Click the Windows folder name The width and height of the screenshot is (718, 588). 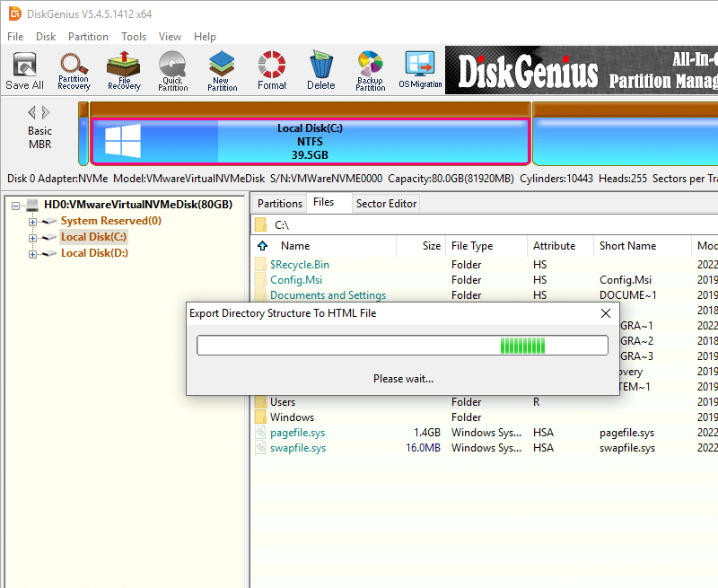point(293,417)
